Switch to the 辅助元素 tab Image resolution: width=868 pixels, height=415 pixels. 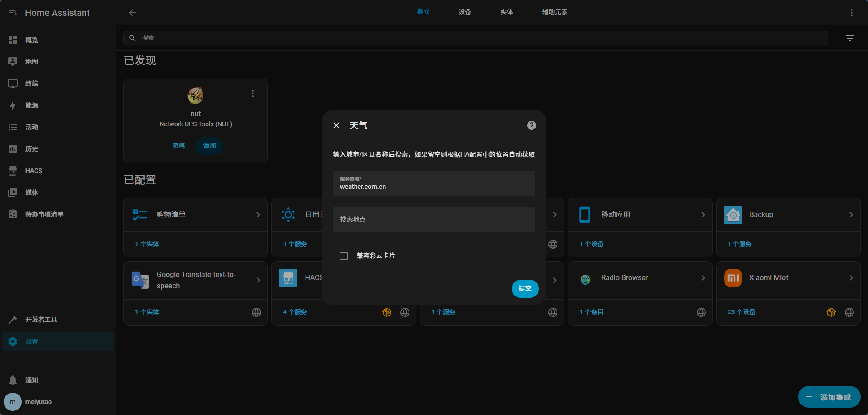554,12
